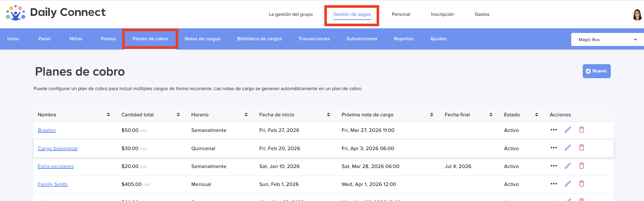Edit the Cargo bisemanal plan
Screen dimensions: 644x201
[568, 148]
